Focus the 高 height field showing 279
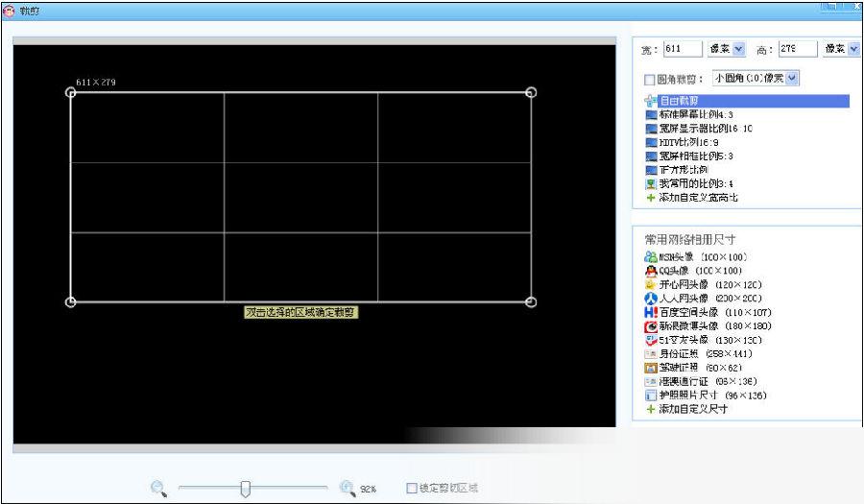Screen dimensions: 864x504 798,48
